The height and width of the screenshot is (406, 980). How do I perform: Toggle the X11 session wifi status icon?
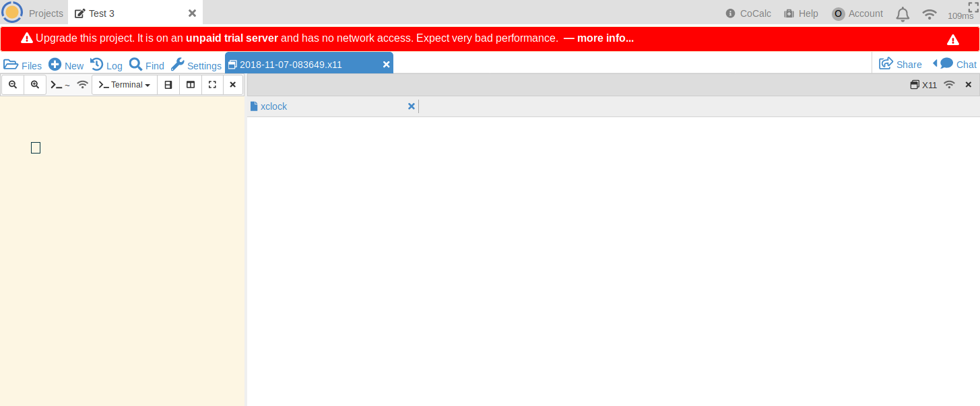pos(949,84)
